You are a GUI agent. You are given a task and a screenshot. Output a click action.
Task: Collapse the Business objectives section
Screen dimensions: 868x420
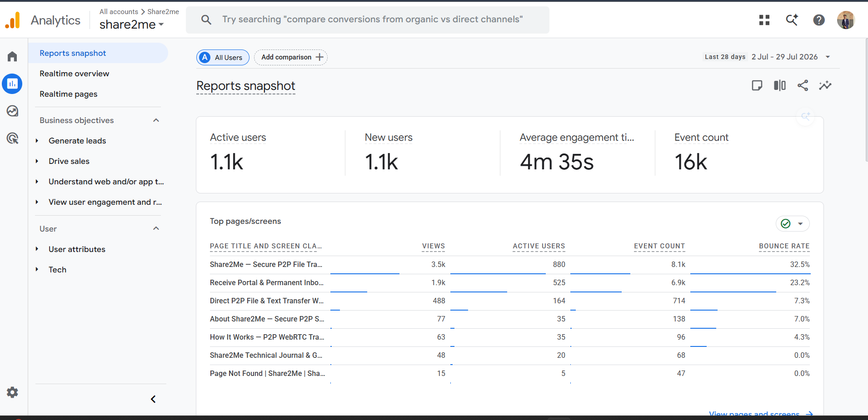(156, 120)
